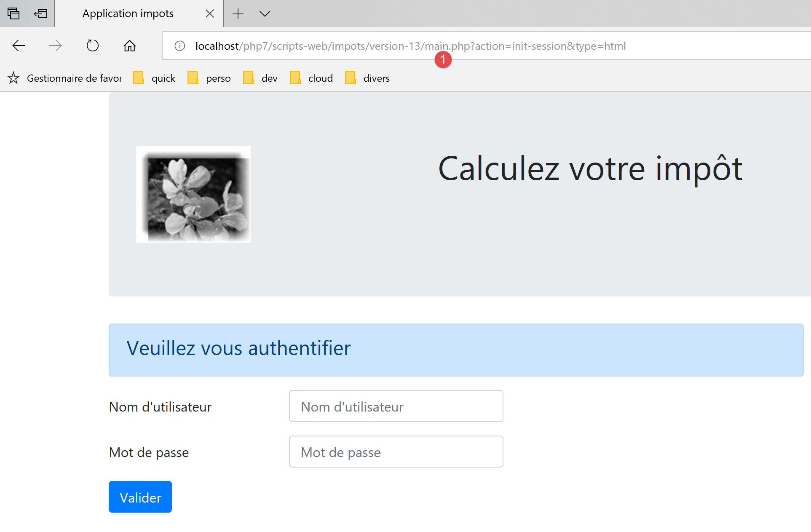811x532 pixels.
Task: Click the site information icon
Action: [180, 46]
